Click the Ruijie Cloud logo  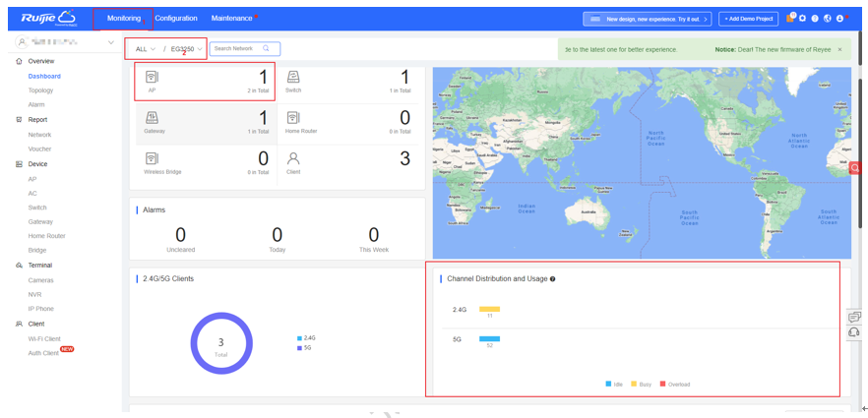48,18
